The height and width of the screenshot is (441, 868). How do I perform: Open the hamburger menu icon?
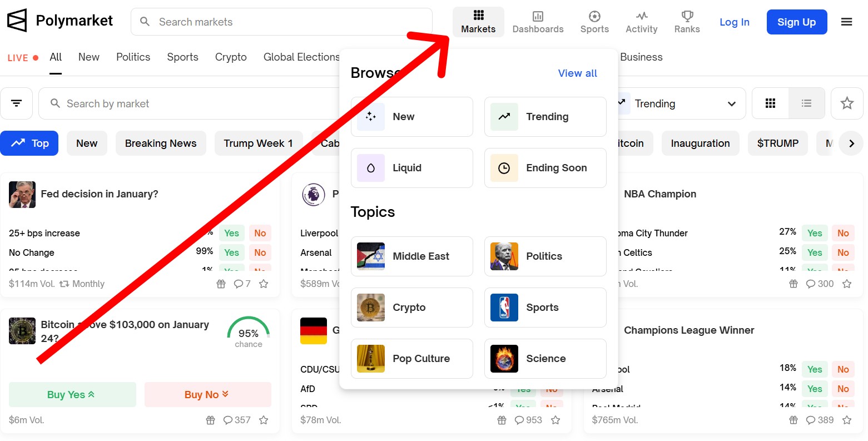(x=846, y=22)
